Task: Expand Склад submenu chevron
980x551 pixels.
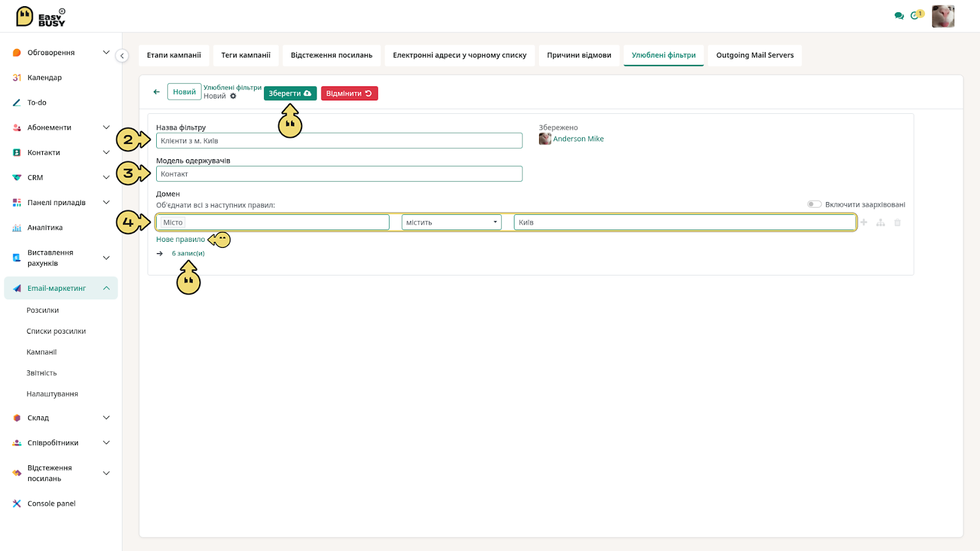Action: 106,418
